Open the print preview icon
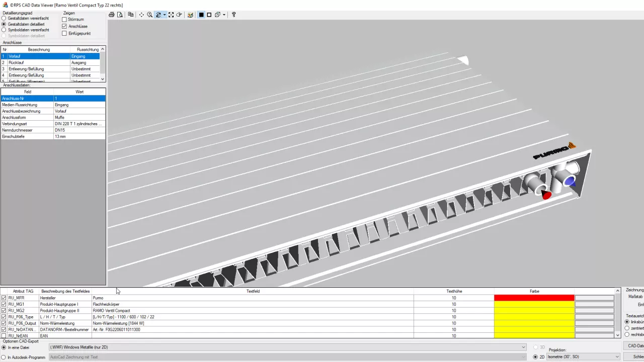Viewport: 644px width, 362px height. click(x=120, y=15)
